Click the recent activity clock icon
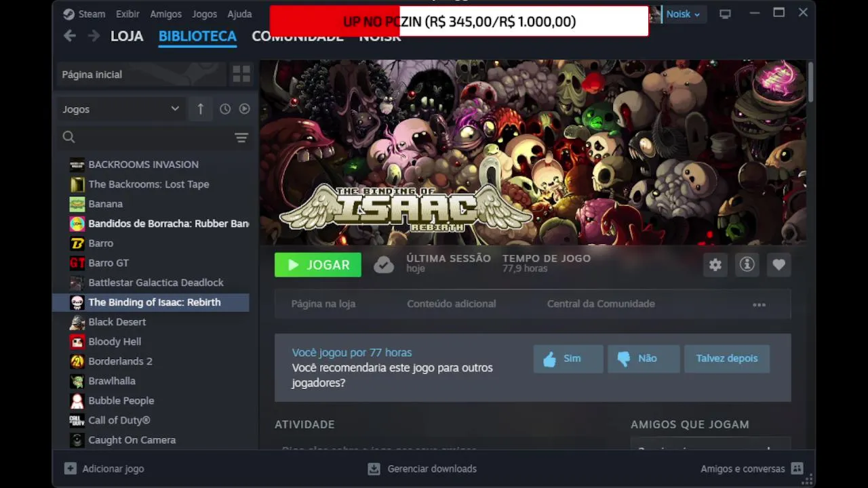The height and width of the screenshot is (488, 868). pyautogui.click(x=225, y=109)
